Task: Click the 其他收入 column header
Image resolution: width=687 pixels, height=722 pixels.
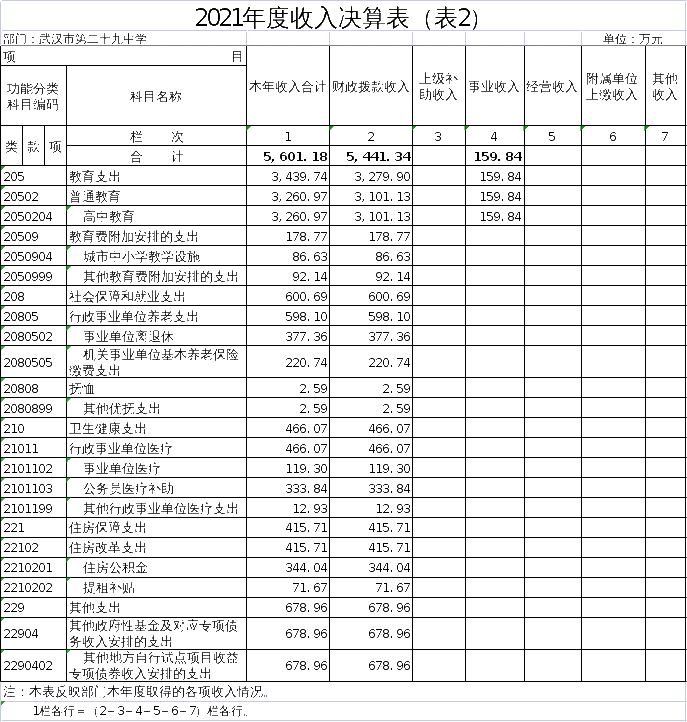Action: tap(665, 87)
